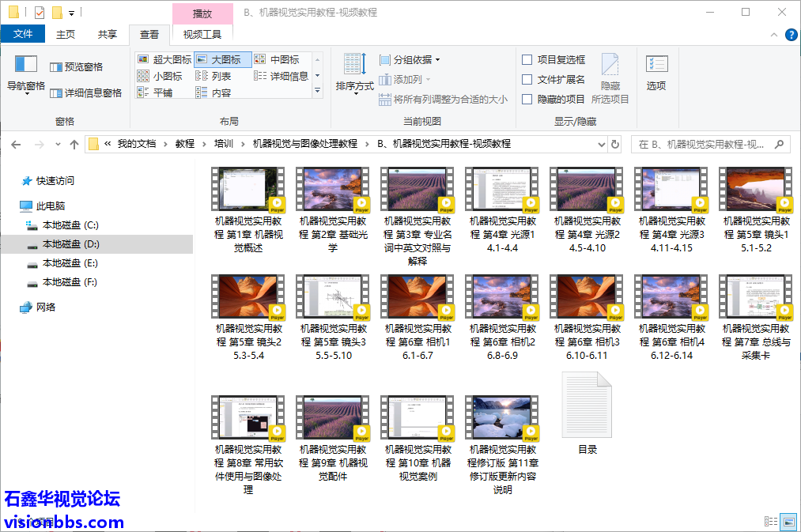Enable item check boxes (项目复选框)

[554, 60]
